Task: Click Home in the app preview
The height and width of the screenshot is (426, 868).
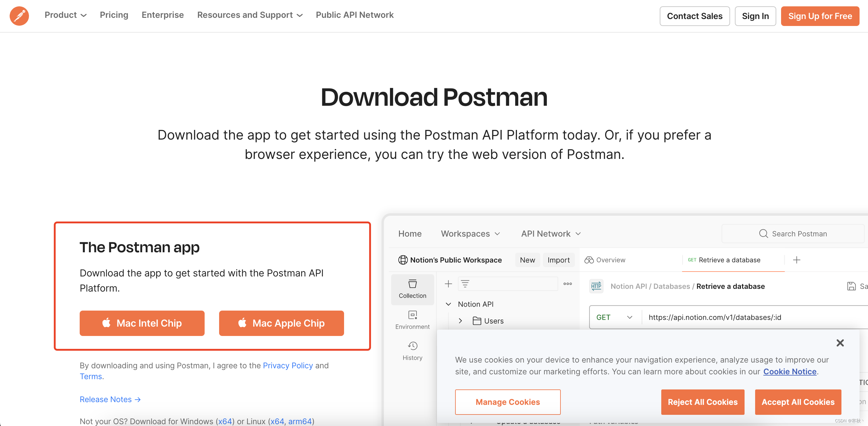Action: tap(410, 234)
